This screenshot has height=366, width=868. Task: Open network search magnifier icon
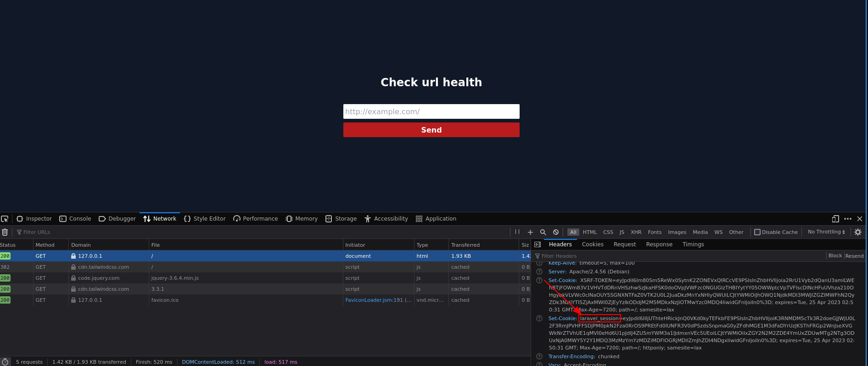(543, 232)
